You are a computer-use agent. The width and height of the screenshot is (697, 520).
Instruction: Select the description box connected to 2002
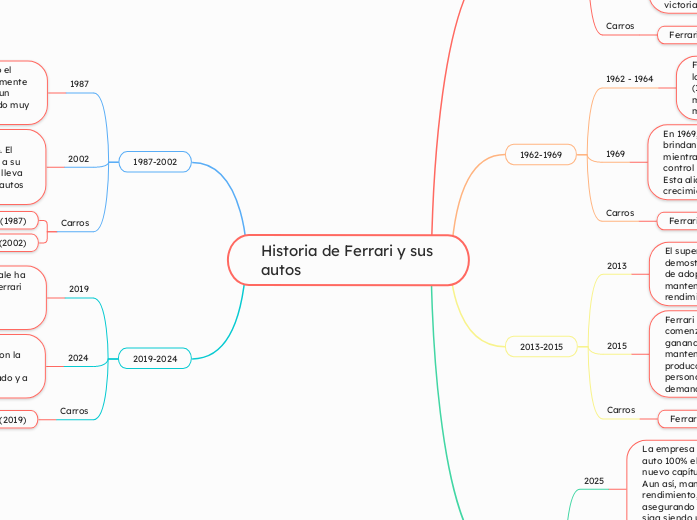click(x=23, y=167)
